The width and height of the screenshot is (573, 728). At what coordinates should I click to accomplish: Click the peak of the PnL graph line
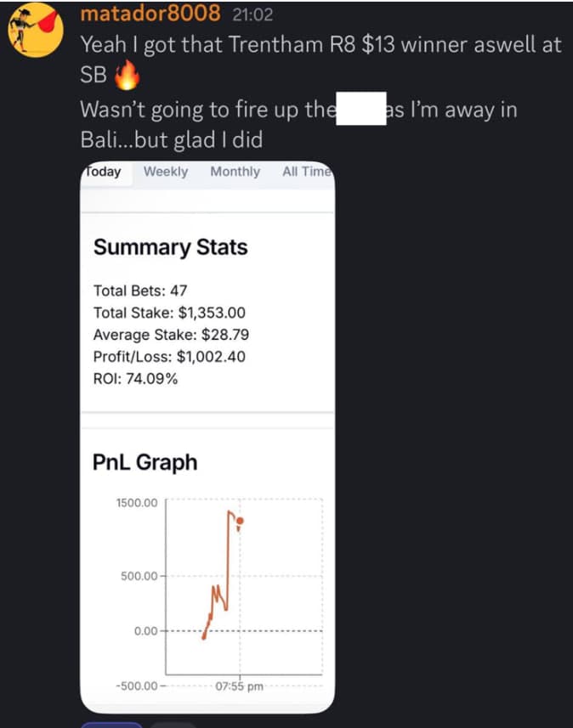(x=230, y=512)
